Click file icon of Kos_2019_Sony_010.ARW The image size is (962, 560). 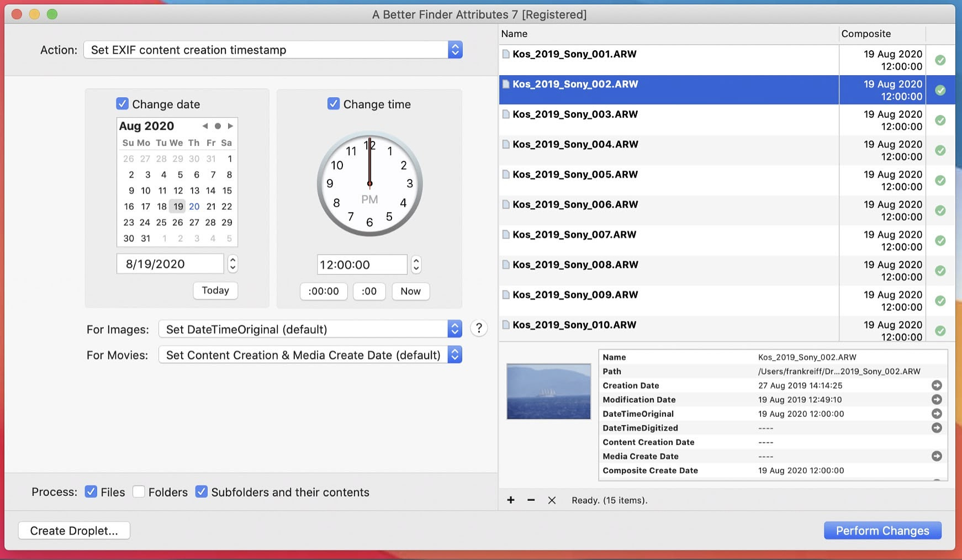tap(506, 325)
